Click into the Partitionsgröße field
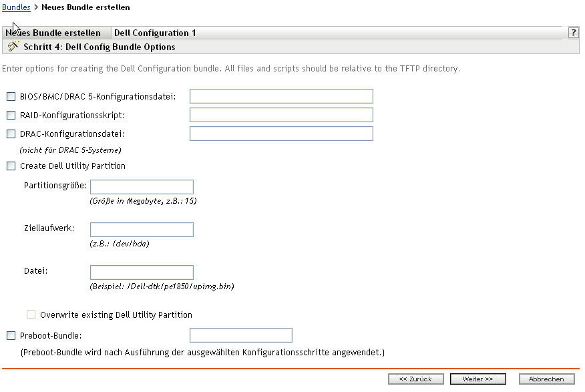This screenshot has height=392, width=585. coord(142,186)
